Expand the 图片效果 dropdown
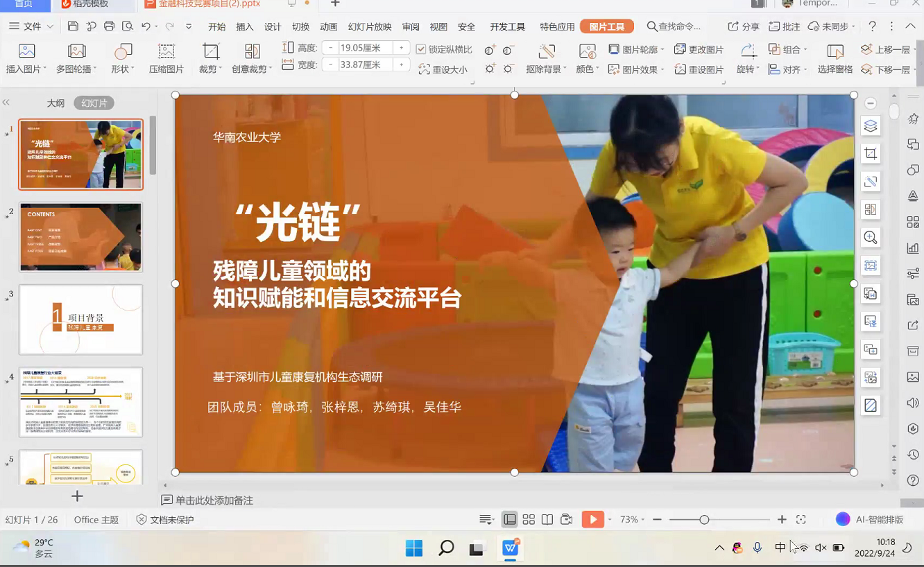 click(x=636, y=69)
